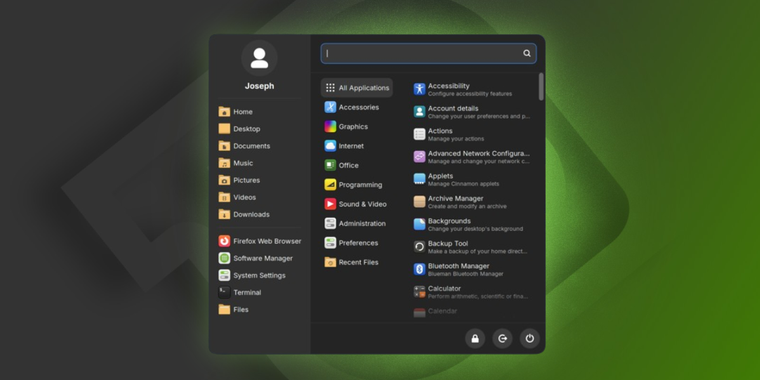
Task: Open Account details app
Action: click(472, 112)
